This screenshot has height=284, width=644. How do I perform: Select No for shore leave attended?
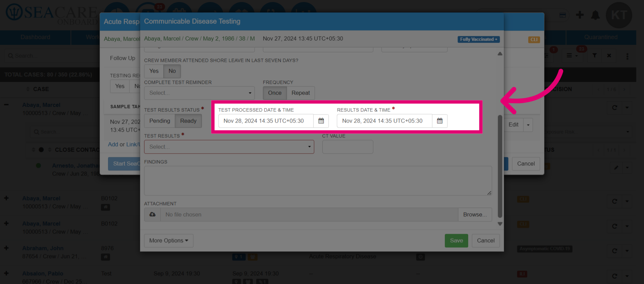[172, 71]
